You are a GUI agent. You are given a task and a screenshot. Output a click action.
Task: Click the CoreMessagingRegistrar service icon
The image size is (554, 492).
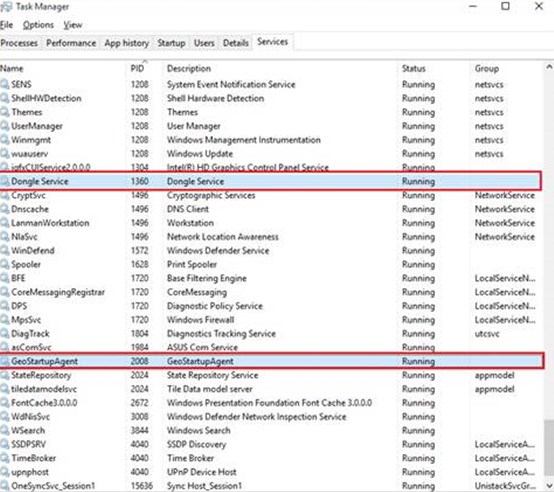point(5,292)
